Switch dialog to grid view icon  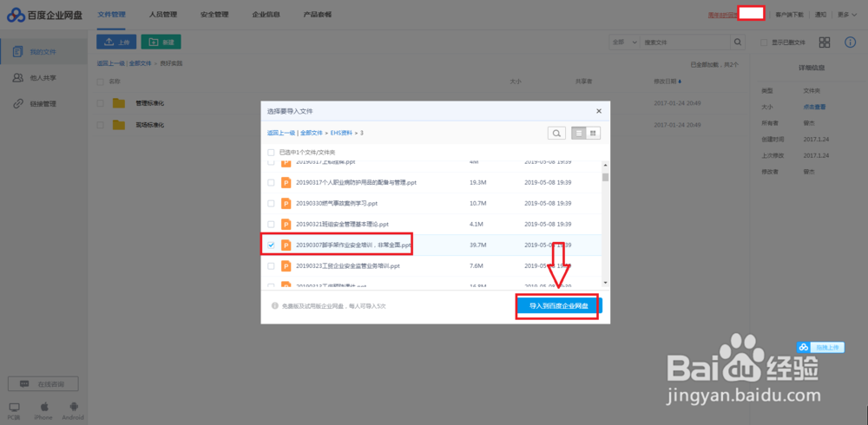pyautogui.click(x=594, y=133)
